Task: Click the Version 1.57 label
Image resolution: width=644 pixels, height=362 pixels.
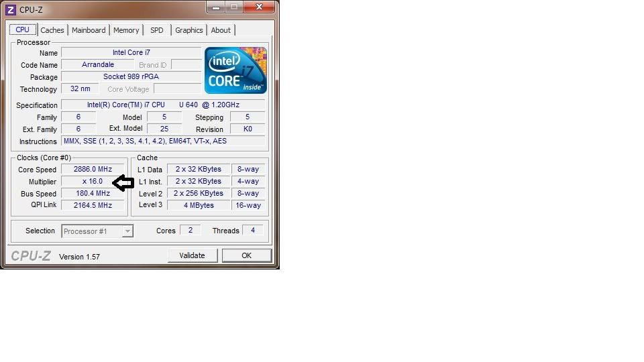Action: point(79,257)
